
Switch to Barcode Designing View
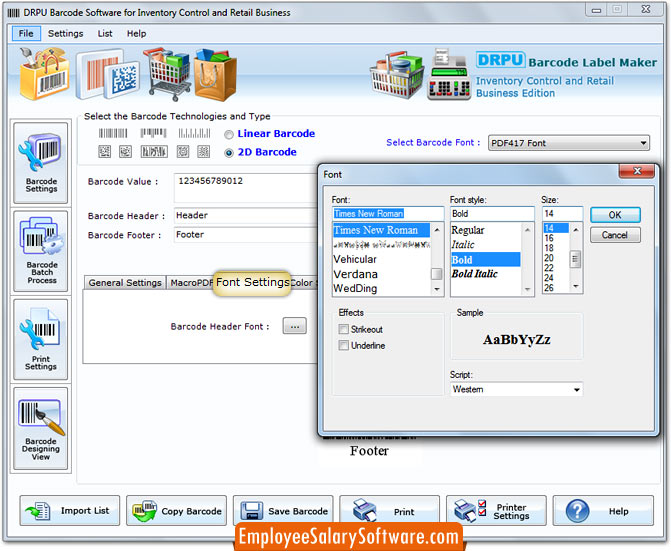40,428
